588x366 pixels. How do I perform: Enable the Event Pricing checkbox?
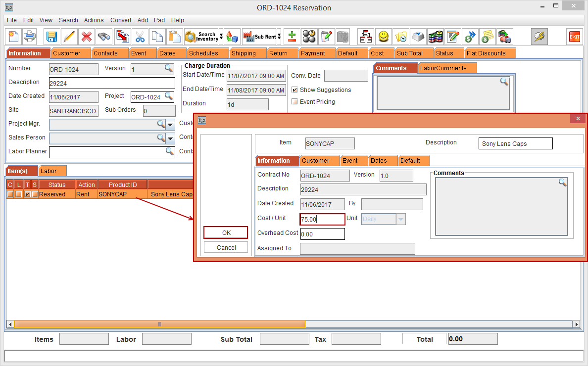[x=295, y=102]
